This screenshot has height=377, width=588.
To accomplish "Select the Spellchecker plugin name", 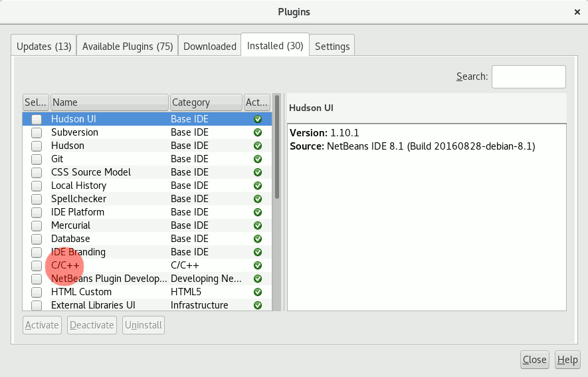I will [79, 199].
